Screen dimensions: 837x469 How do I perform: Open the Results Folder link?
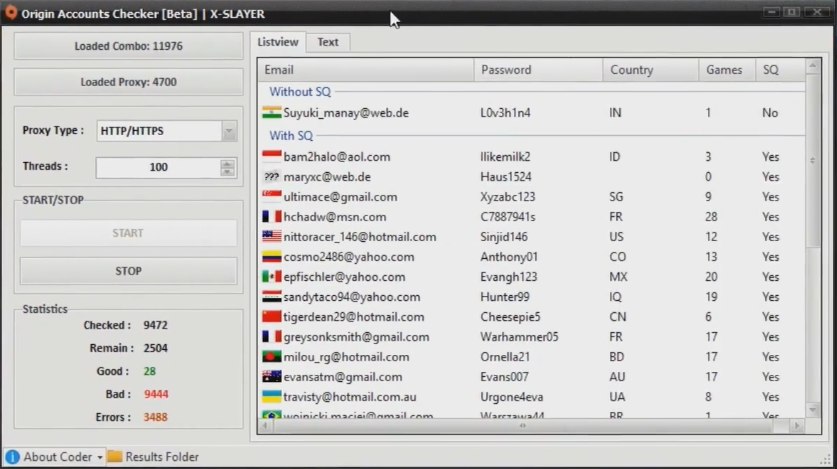pyautogui.click(x=153, y=457)
